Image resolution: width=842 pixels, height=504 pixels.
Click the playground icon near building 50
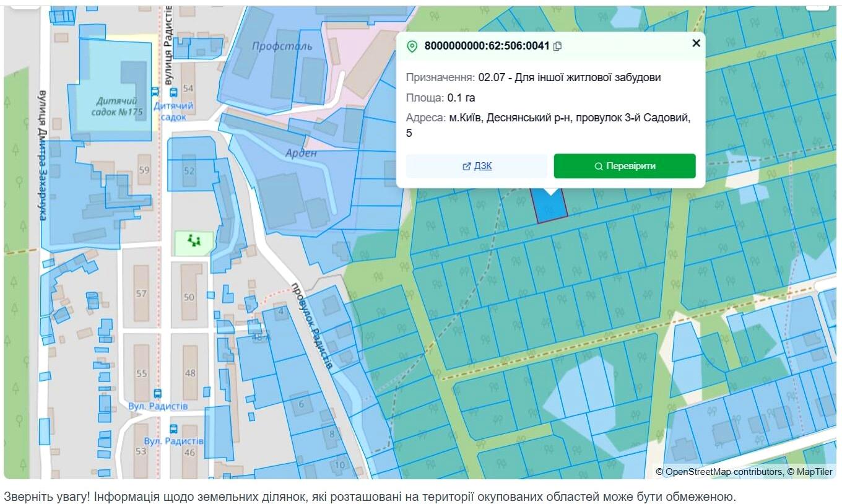(x=195, y=240)
